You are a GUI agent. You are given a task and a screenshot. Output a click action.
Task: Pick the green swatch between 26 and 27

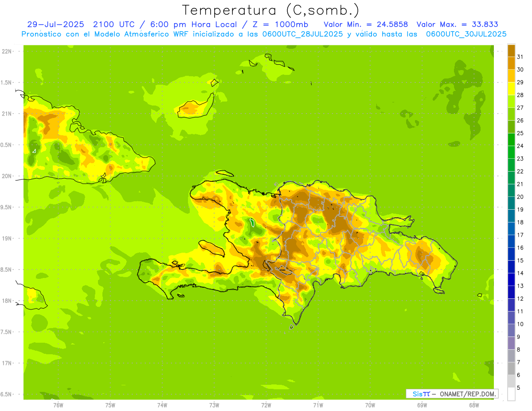tap(512, 114)
